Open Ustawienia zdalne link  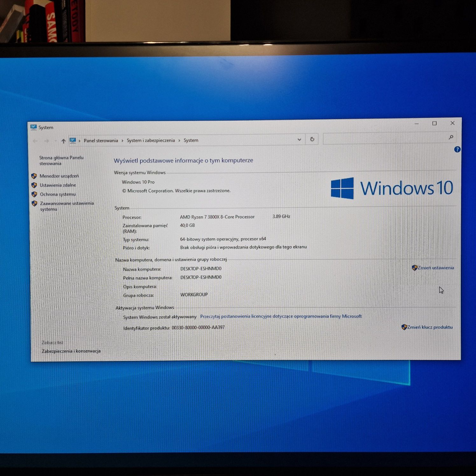58,185
